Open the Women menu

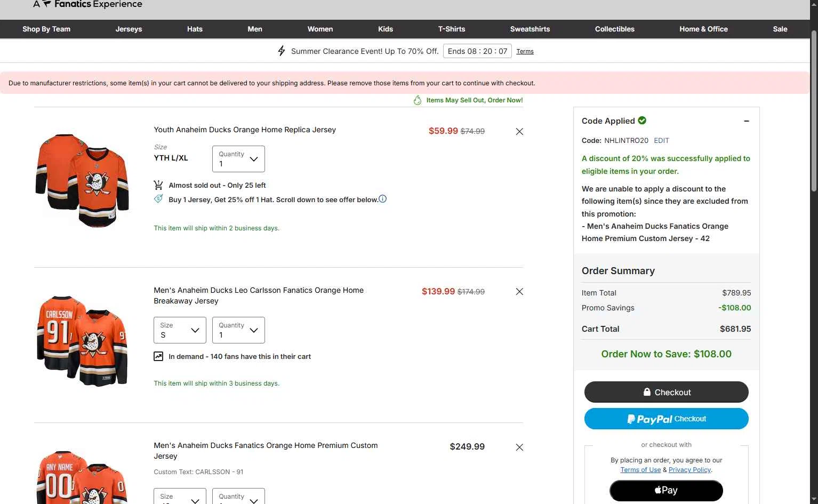[320, 29]
